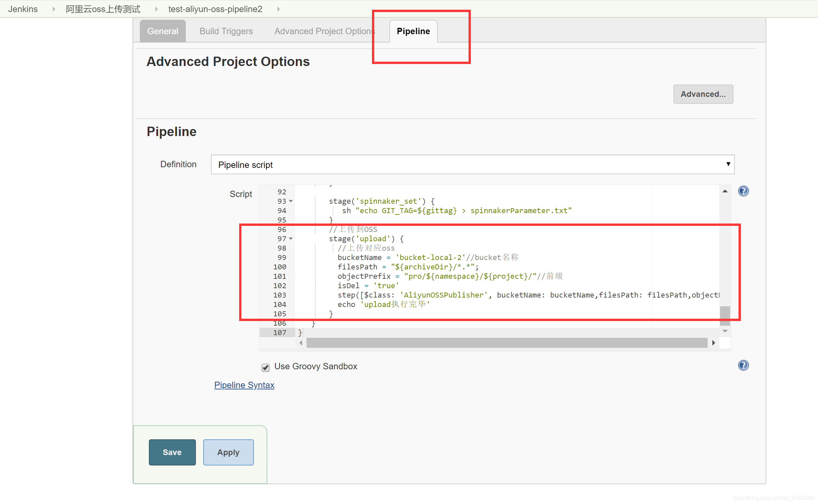Place cursor on line 99 bucketName
Viewport: 818px width, 504px height.
pyautogui.click(x=428, y=257)
